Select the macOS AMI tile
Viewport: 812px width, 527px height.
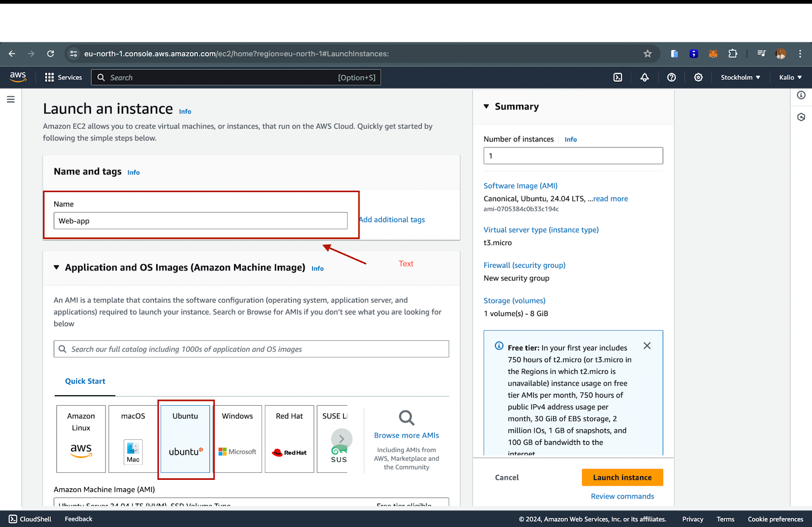[x=133, y=439]
